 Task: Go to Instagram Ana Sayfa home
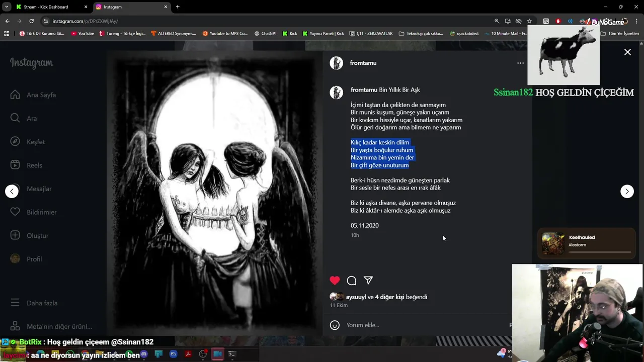[33, 95]
